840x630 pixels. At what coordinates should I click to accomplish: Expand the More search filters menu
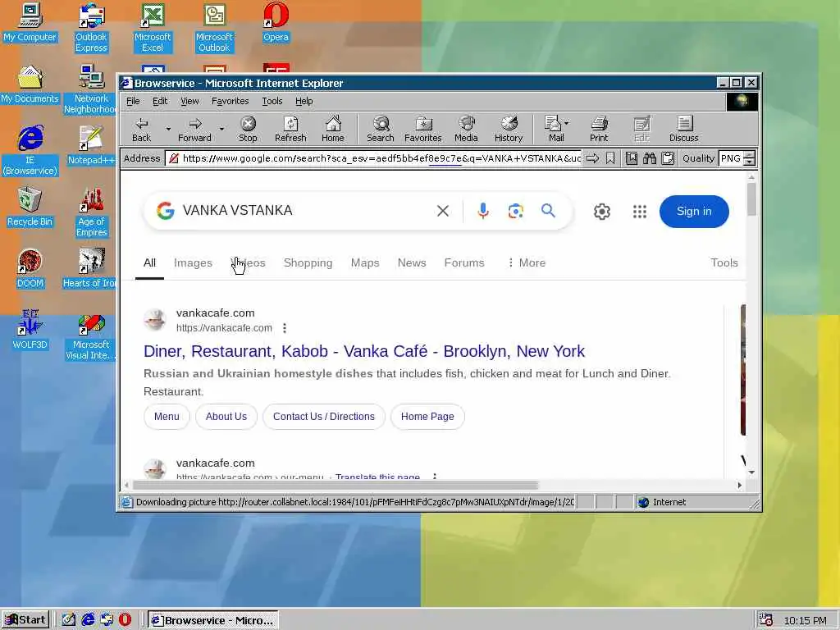pyautogui.click(x=526, y=263)
